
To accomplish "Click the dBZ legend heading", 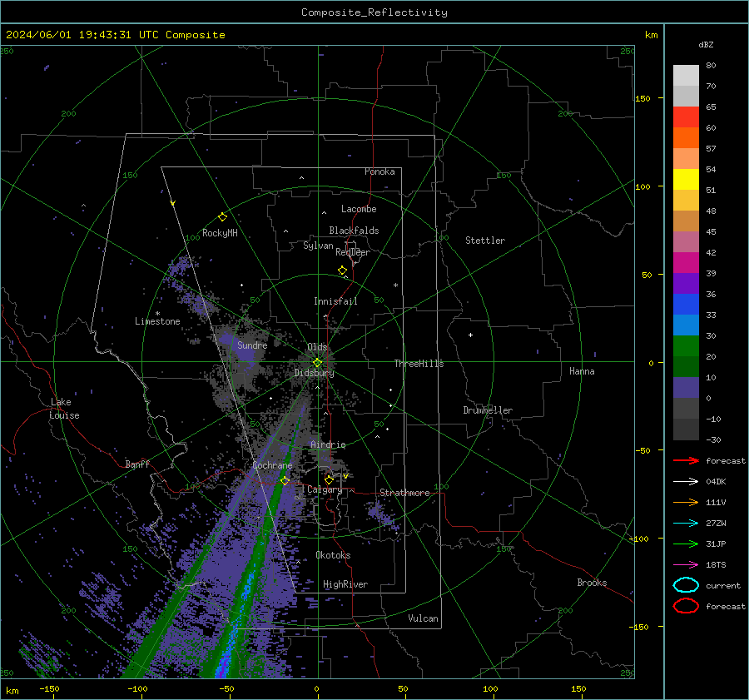I will pyautogui.click(x=706, y=44).
